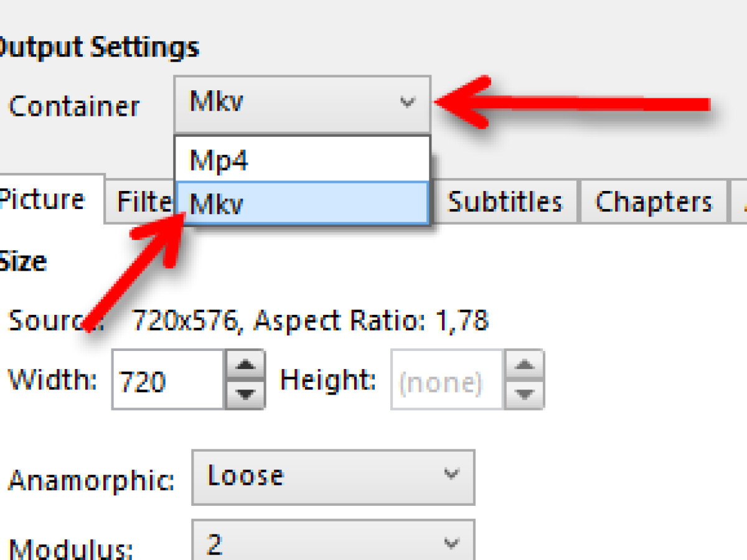
Task: Click the Container combo box chevron arrow
Action: pos(407,103)
